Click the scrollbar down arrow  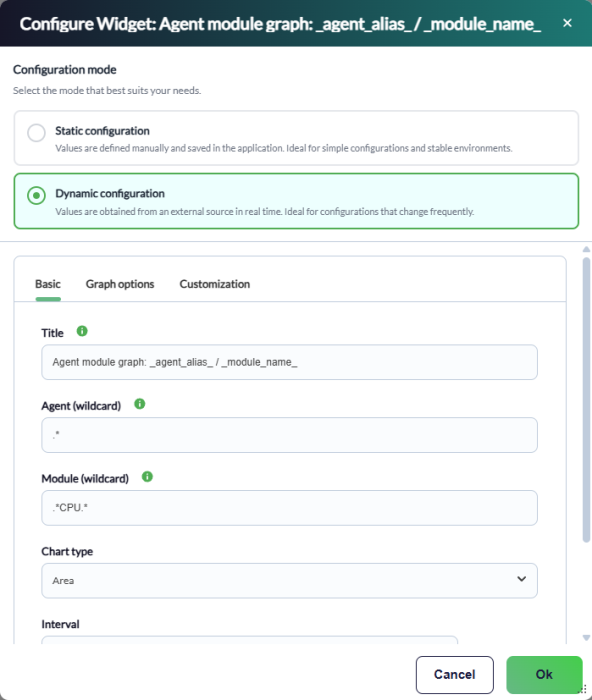click(x=587, y=638)
